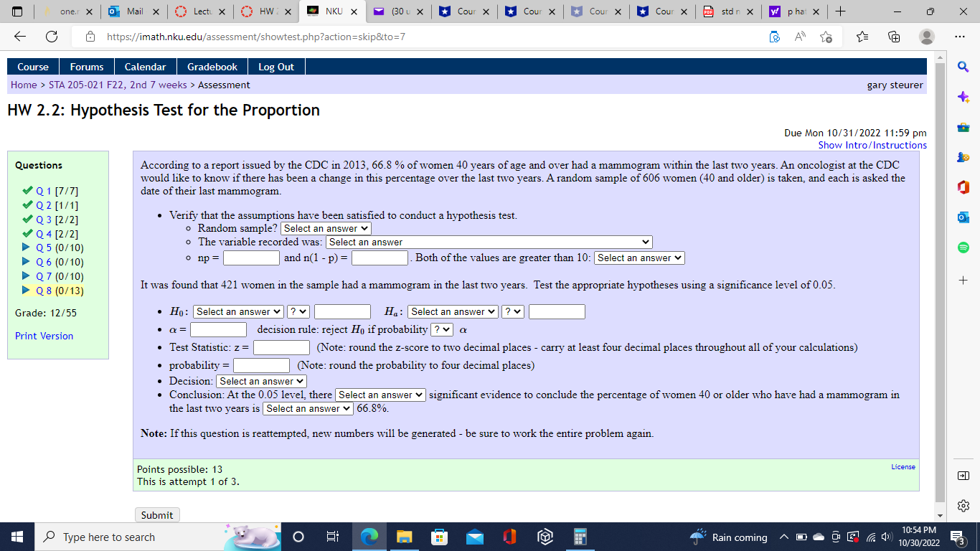
Task: Open the significant evidence dropdown in Conclusion
Action: pyautogui.click(x=380, y=395)
